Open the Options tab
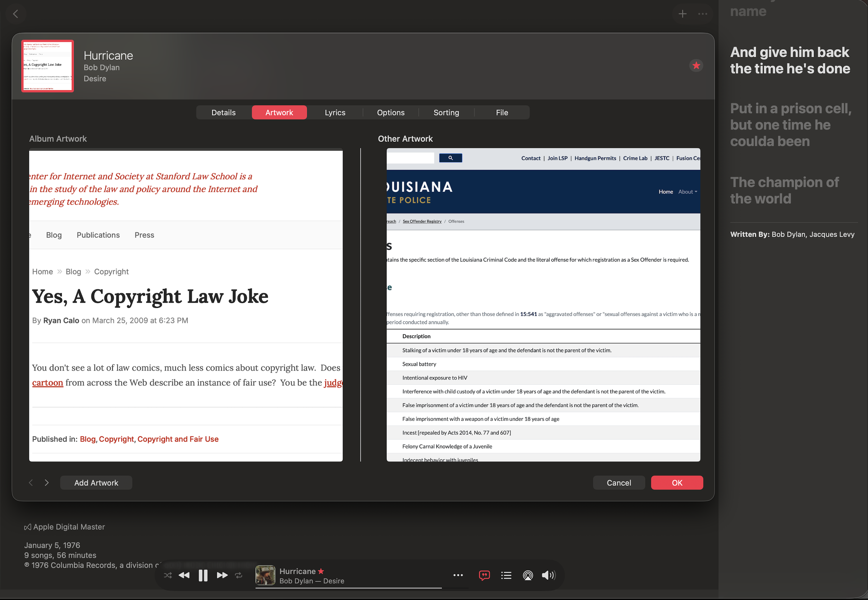868x600 pixels. [x=390, y=112]
